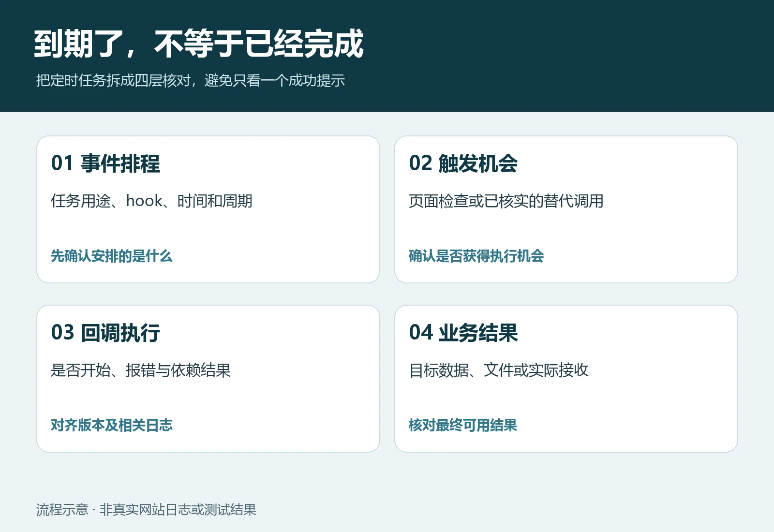Click the title 到期了，不等于已经完成
The image size is (774, 532).
(x=199, y=44)
